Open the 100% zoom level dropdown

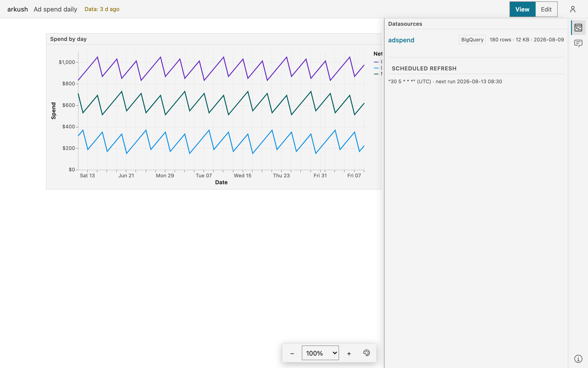tap(320, 353)
